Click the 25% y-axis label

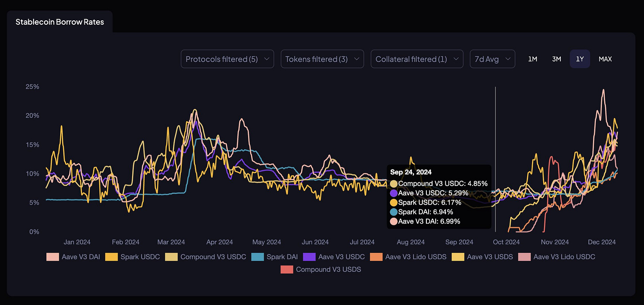click(32, 87)
